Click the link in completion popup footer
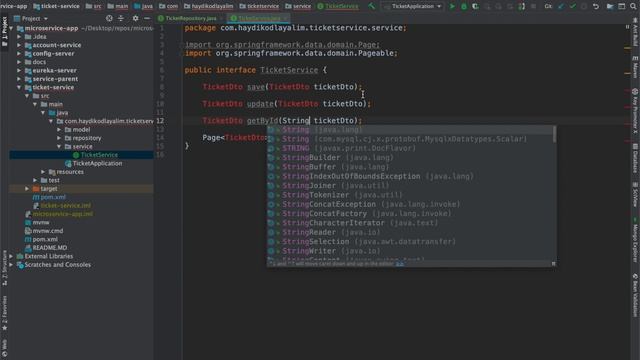The image size is (640, 360). [x=400, y=264]
